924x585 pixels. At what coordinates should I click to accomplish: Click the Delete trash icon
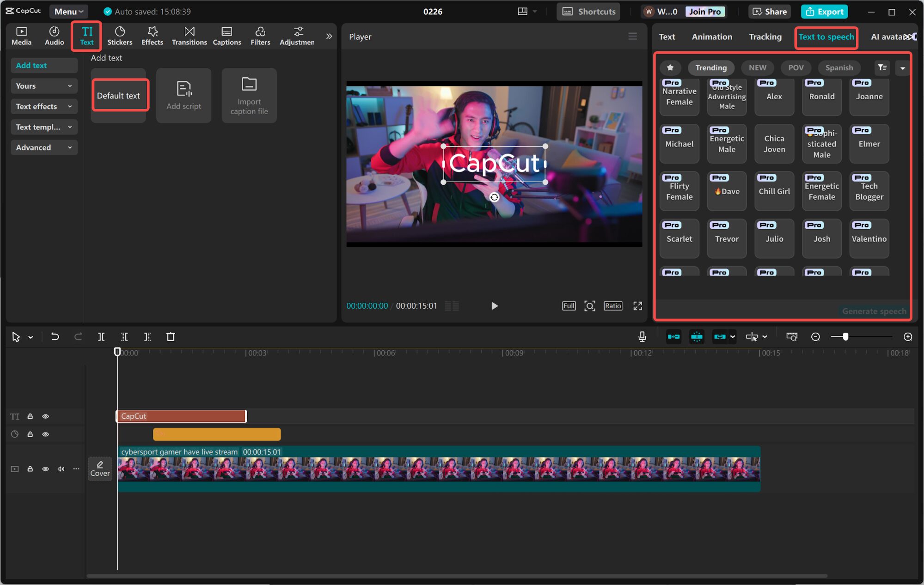171,337
